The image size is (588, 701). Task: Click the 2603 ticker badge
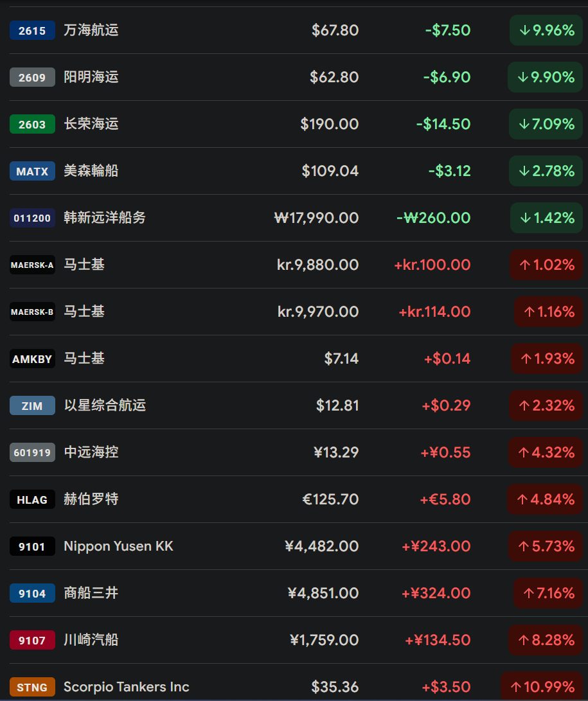pyautogui.click(x=32, y=124)
